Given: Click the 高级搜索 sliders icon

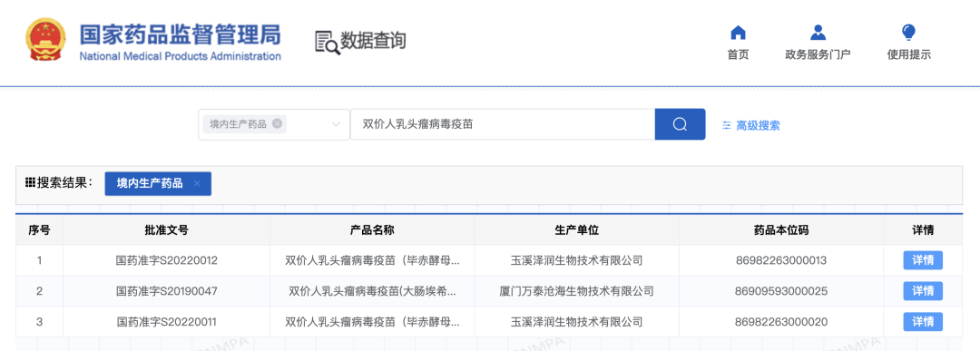Looking at the screenshot, I should (x=726, y=125).
